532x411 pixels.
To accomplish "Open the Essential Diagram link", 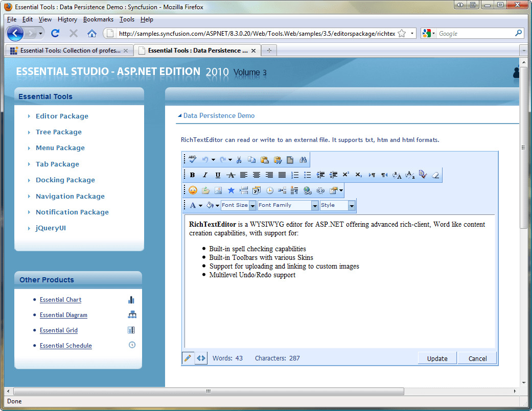I will click(63, 315).
